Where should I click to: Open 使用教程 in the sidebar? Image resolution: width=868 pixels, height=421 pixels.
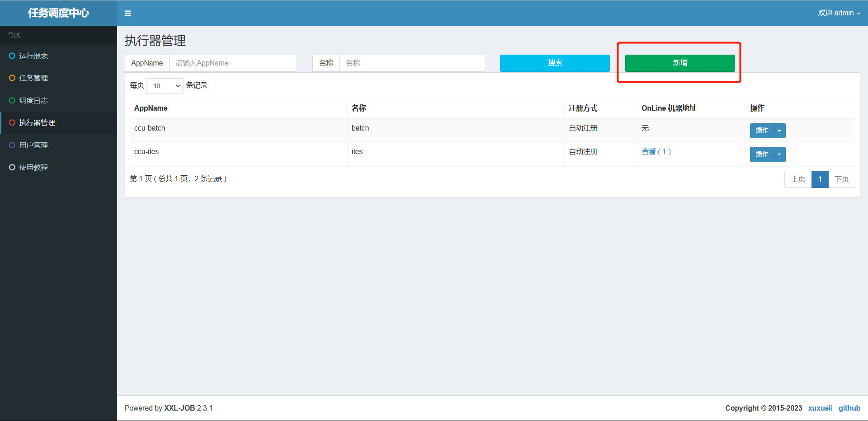[x=58, y=167]
